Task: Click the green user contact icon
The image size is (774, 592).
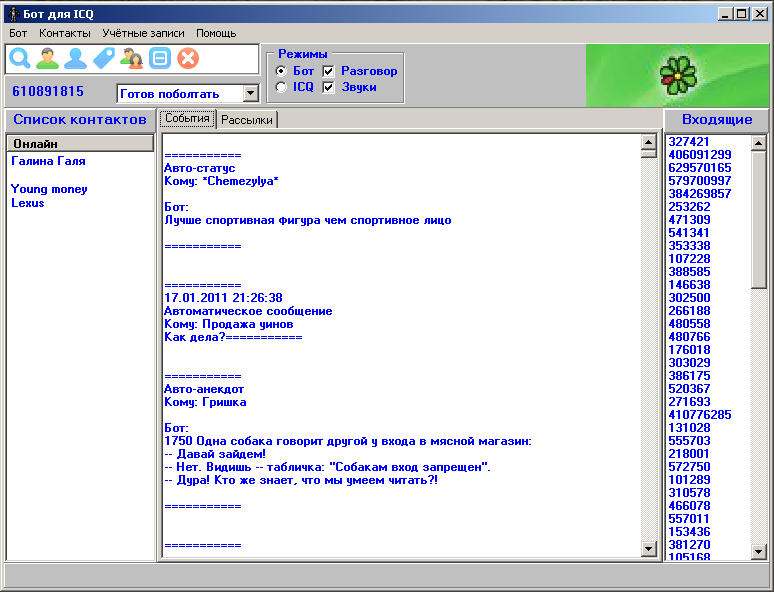Action: [47, 58]
